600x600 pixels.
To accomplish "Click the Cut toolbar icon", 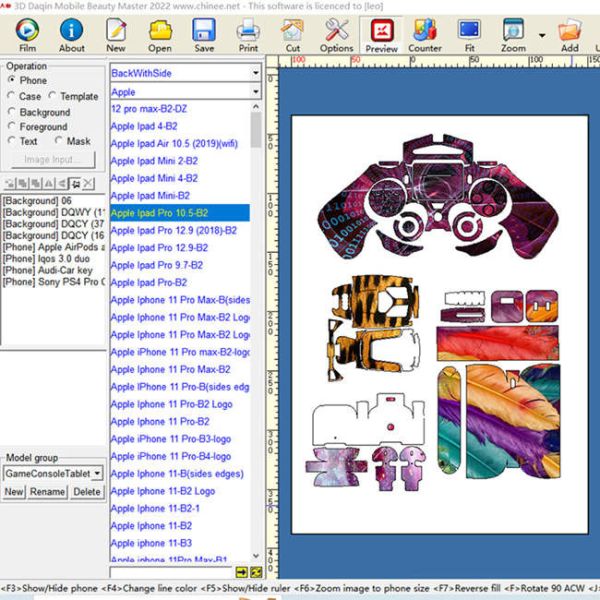I will (292, 30).
